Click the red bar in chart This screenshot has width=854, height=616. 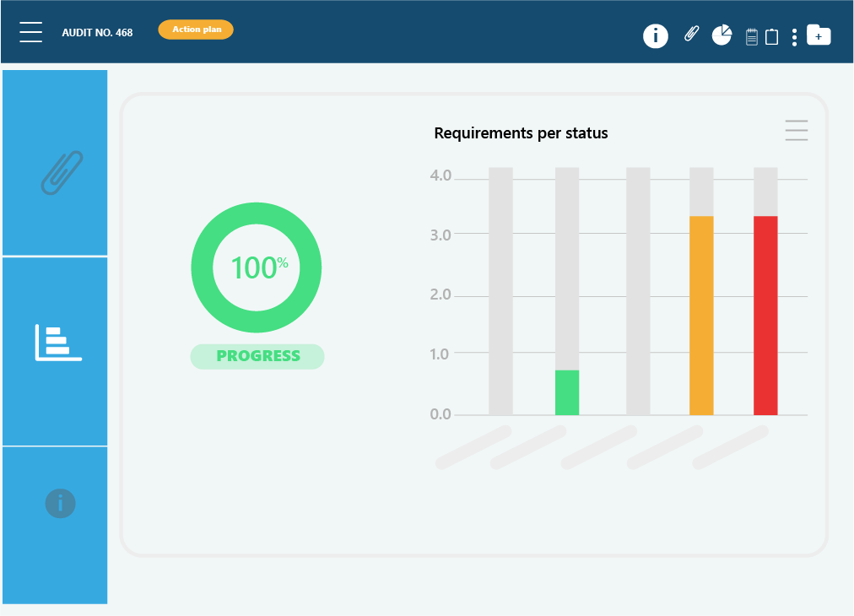coord(765,316)
